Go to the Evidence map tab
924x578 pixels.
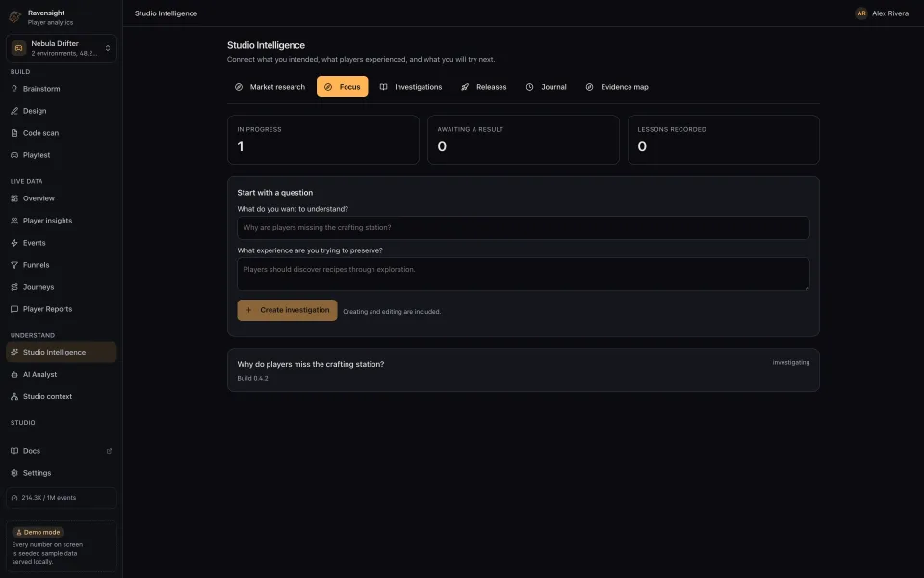point(617,87)
